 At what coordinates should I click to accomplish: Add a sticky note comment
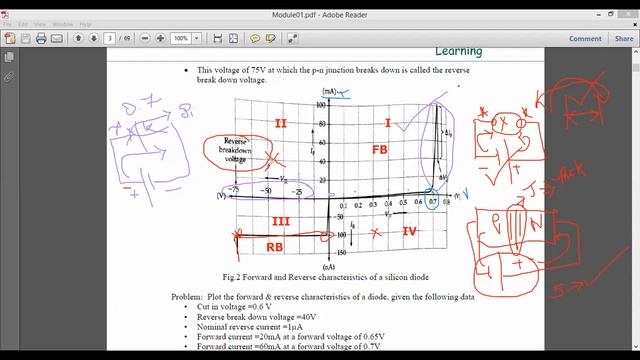coord(255,38)
